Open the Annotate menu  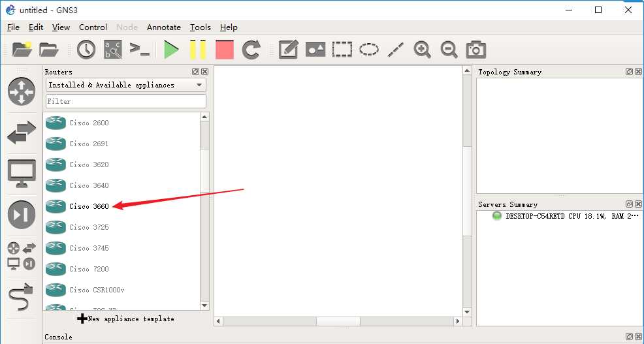point(164,27)
